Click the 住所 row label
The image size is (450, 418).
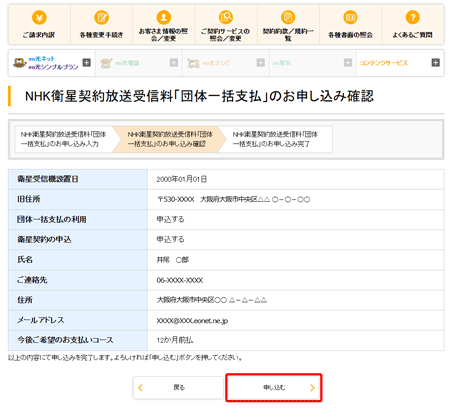(25, 300)
